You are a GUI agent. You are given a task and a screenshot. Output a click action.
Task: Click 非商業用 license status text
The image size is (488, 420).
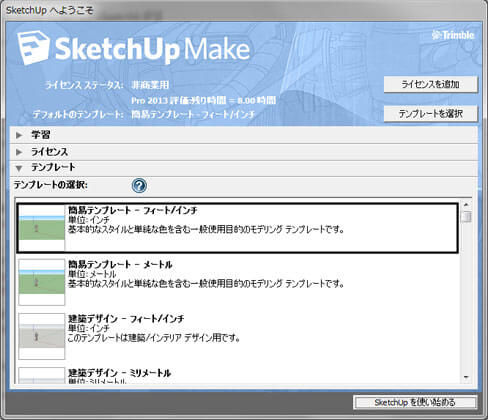150,85
